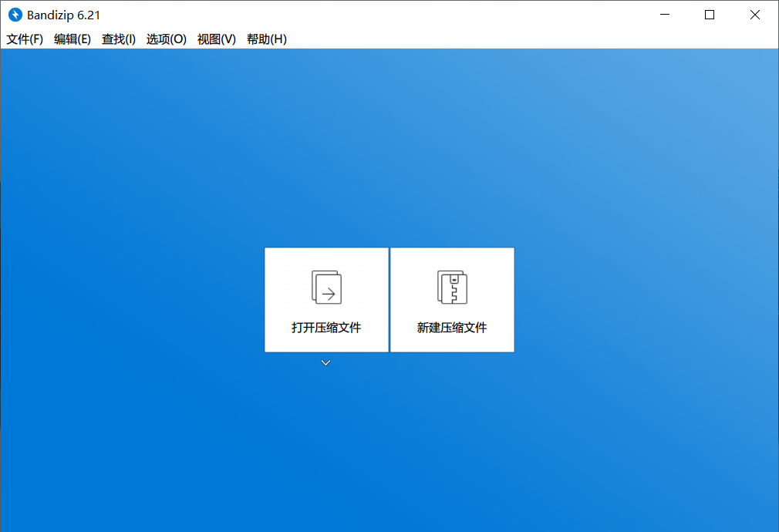Click the Bandizip logo in the title bar
This screenshot has width=779, height=532.
(x=13, y=14)
